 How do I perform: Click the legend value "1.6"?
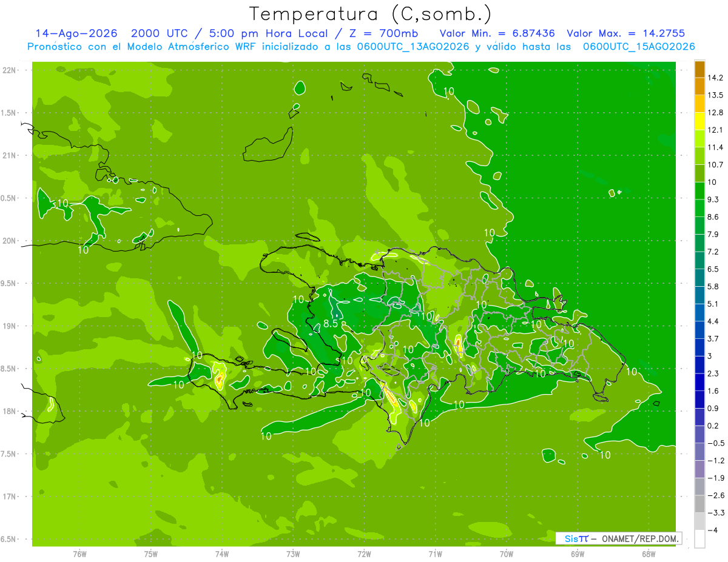[713, 391]
